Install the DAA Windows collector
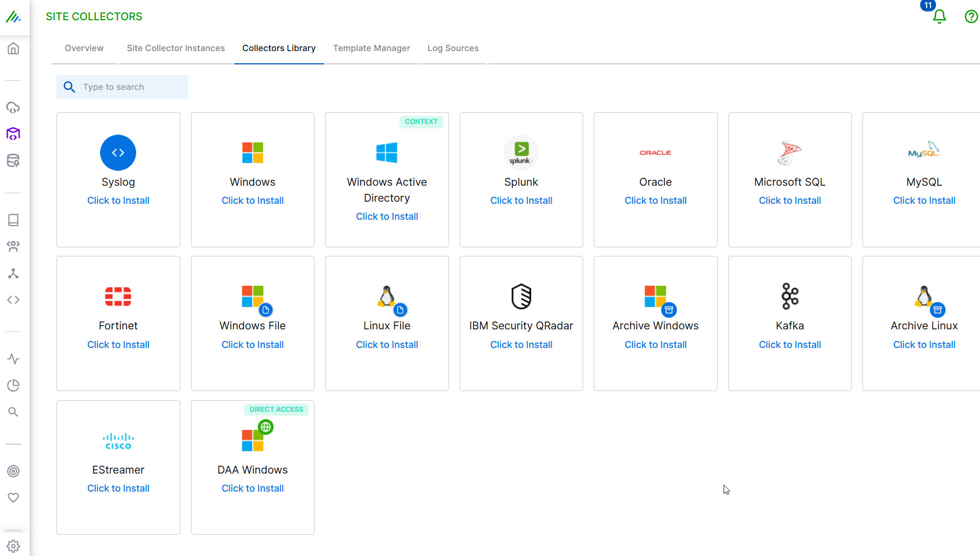980x556 pixels. [x=252, y=488]
